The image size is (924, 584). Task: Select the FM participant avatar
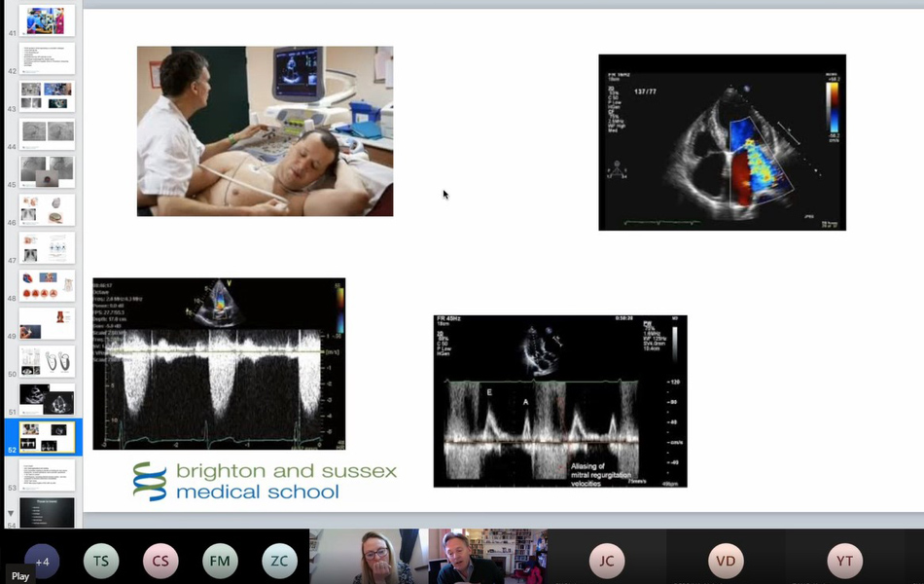point(221,562)
